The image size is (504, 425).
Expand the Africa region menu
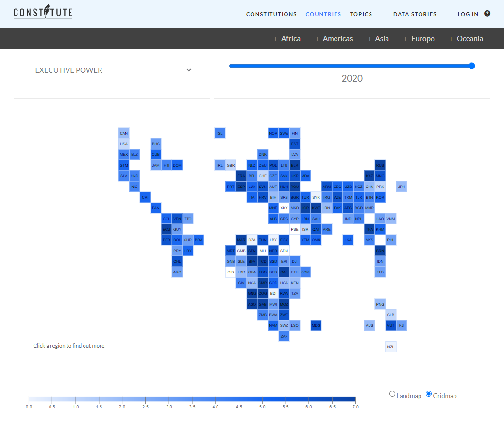(x=290, y=39)
